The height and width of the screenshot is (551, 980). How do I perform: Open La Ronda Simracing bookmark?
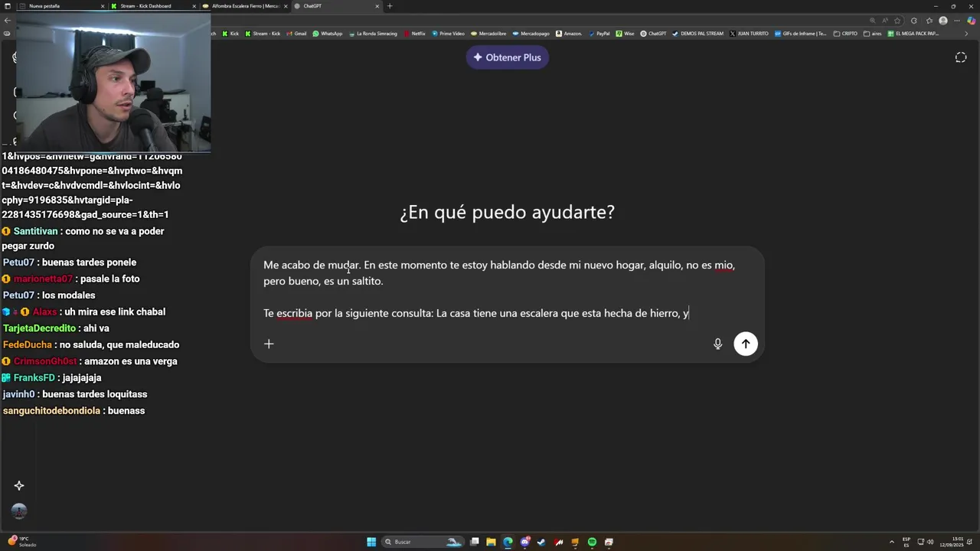click(x=373, y=34)
